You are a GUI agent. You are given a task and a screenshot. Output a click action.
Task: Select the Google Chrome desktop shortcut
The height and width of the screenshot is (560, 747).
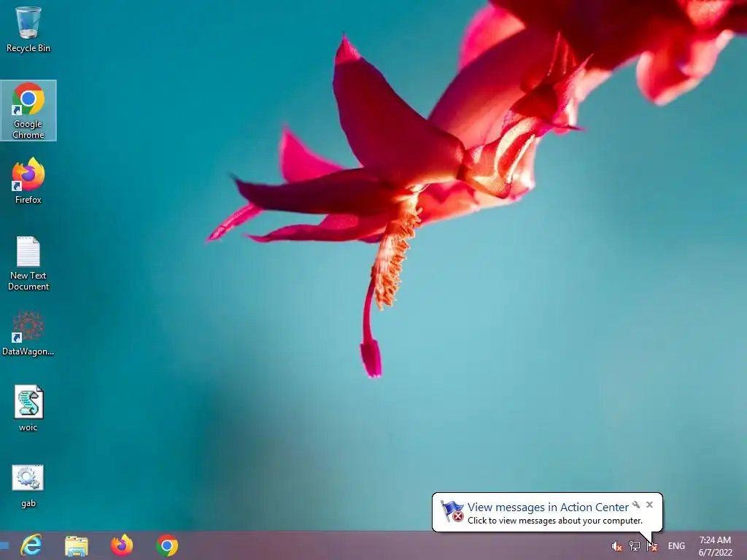pyautogui.click(x=28, y=111)
